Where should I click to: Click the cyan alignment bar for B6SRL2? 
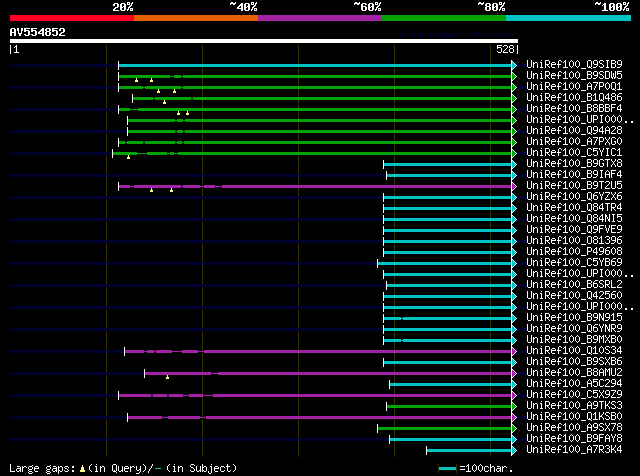tap(449, 285)
